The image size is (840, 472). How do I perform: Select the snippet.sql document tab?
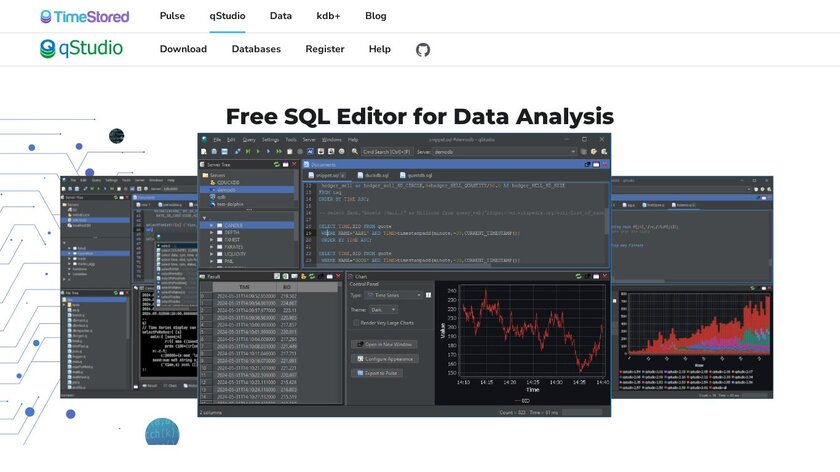point(327,175)
